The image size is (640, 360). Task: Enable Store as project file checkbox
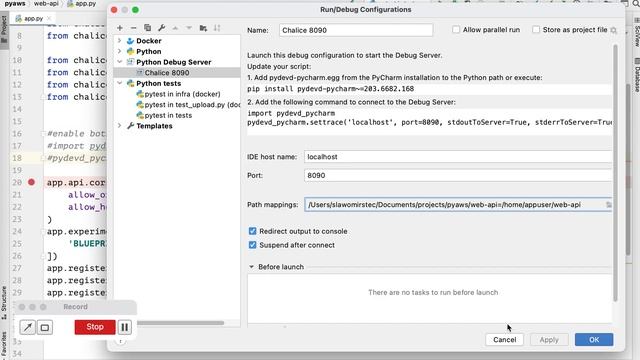click(x=536, y=29)
